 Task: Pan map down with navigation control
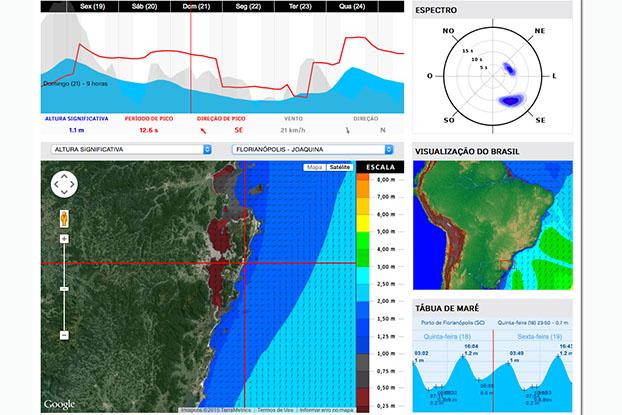(64, 193)
